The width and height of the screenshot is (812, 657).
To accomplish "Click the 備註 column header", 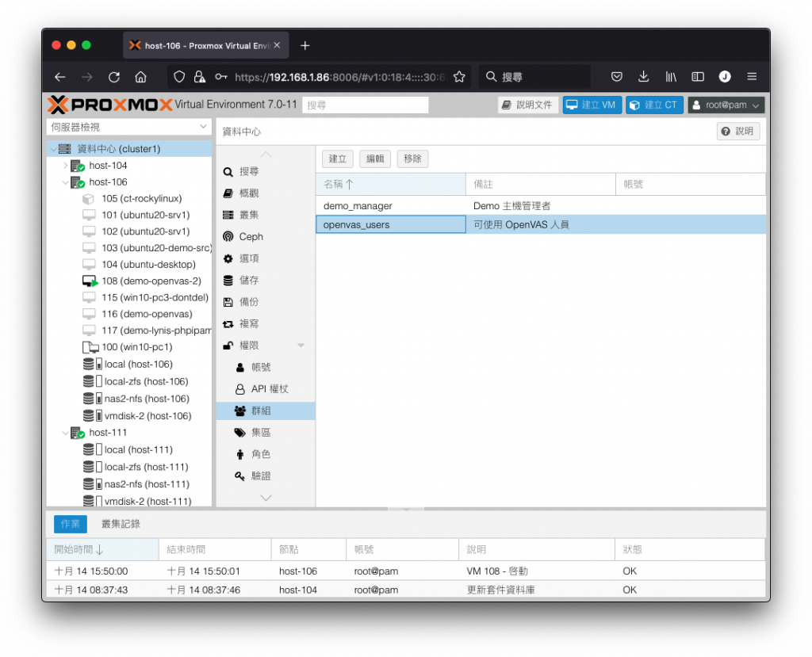I will click(541, 185).
